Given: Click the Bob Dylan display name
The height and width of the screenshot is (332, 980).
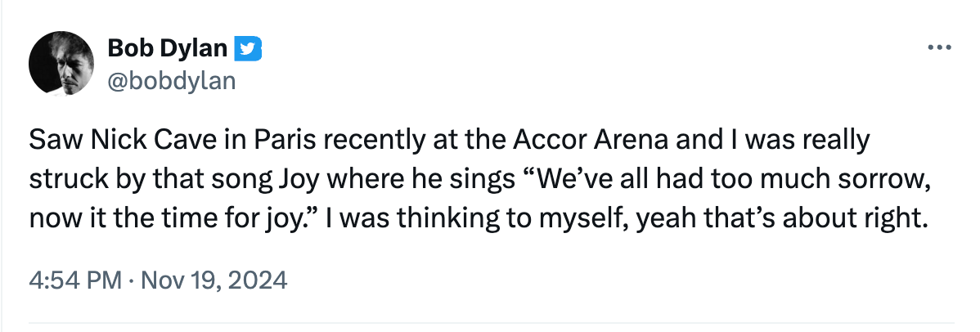Looking at the screenshot, I should [167, 49].
